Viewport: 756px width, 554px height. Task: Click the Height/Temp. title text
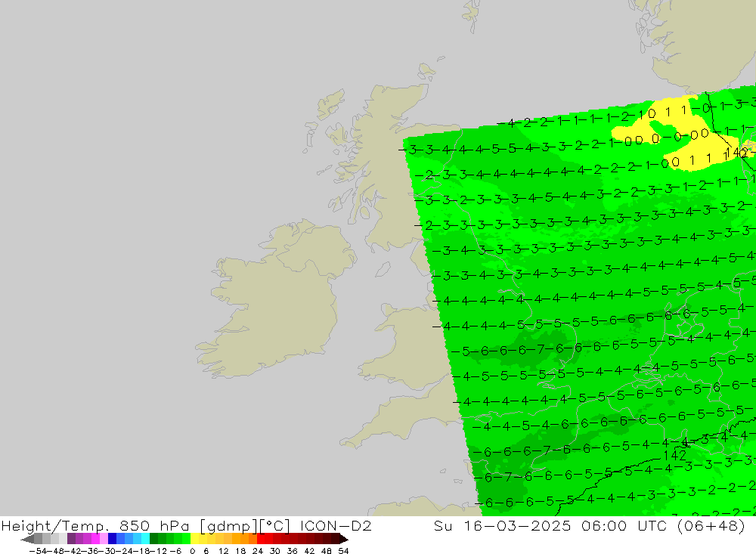pos(55,526)
